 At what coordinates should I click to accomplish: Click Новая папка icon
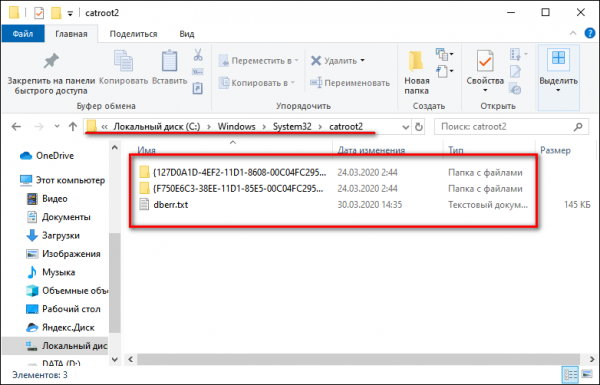point(416,61)
